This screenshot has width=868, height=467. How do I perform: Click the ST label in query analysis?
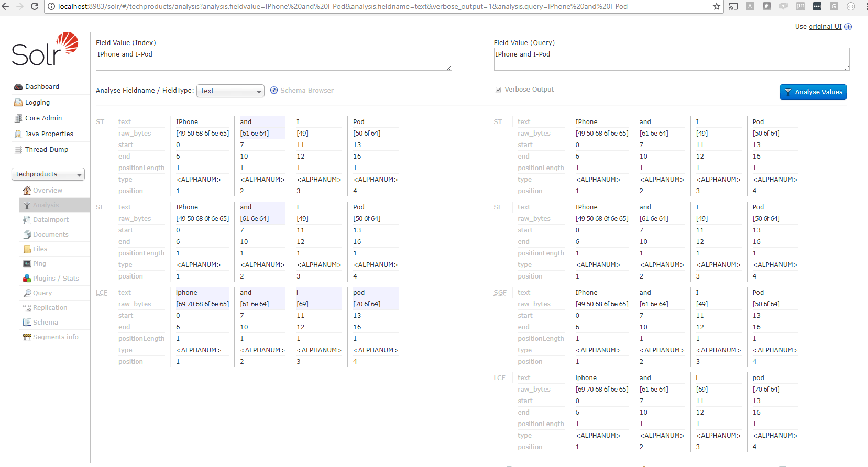[498, 122]
